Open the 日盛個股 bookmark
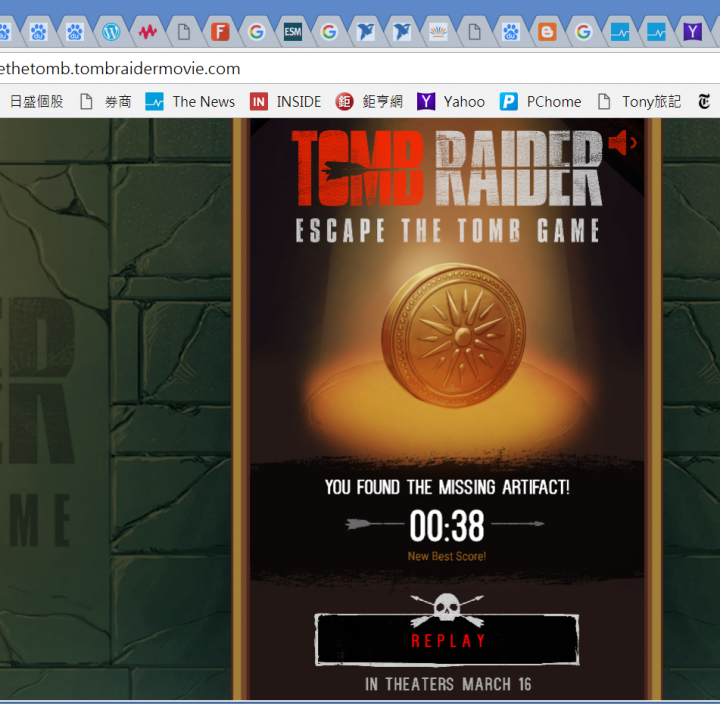 click(36, 101)
